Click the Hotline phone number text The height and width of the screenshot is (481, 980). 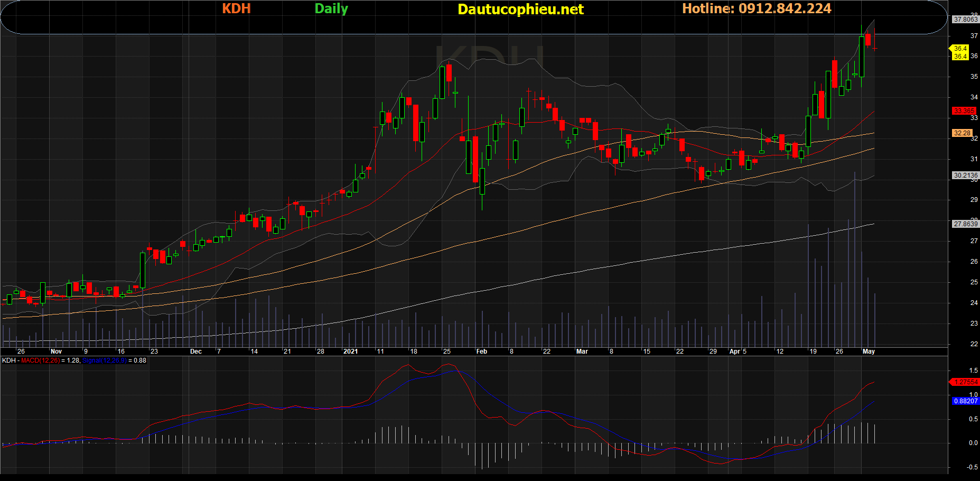click(757, 8)
